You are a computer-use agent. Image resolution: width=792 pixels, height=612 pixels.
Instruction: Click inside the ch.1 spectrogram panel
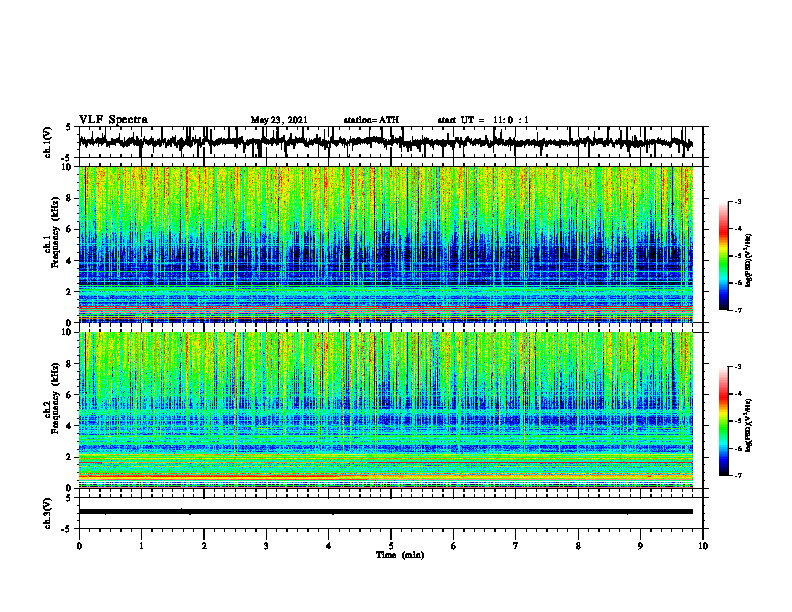coord(385,244)
